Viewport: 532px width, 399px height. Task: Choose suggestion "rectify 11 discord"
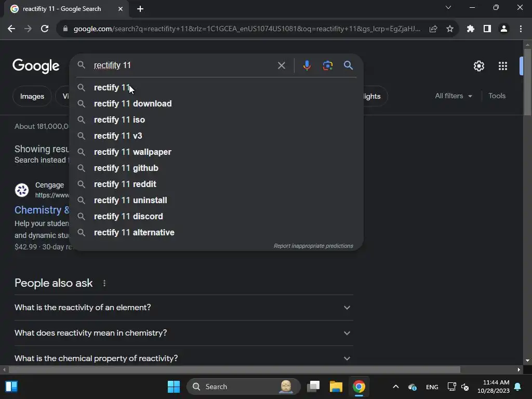pos(217,217)
